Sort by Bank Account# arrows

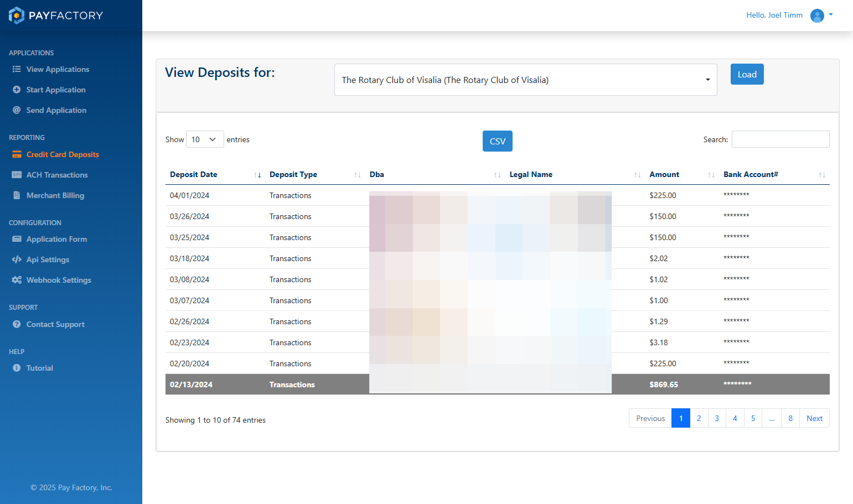click(x=822, y=175)
